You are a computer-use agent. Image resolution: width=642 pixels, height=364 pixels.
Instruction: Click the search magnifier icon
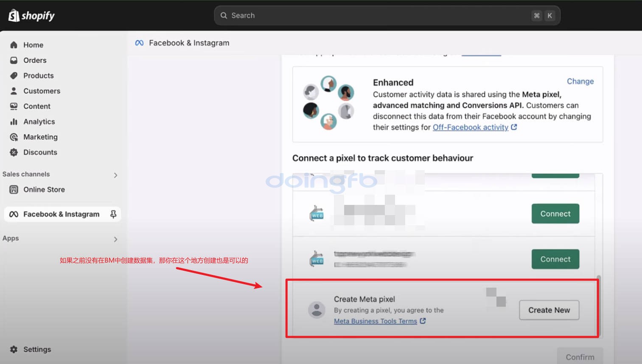click(224, 15)
